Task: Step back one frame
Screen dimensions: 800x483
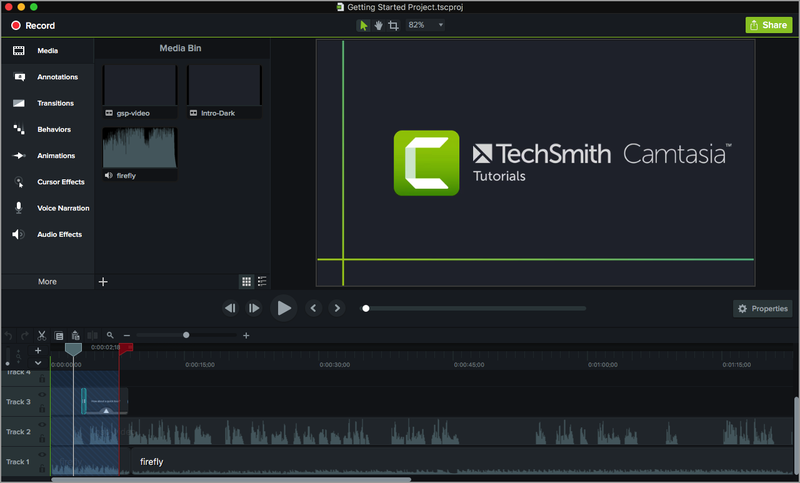Action: 231,308
